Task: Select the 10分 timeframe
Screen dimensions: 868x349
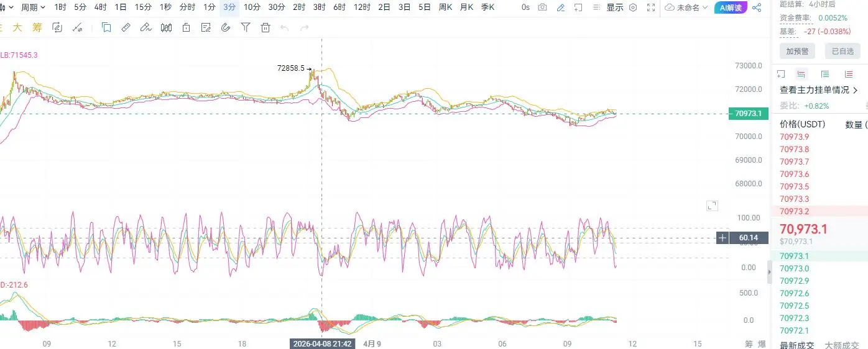Action: [252, 7]
